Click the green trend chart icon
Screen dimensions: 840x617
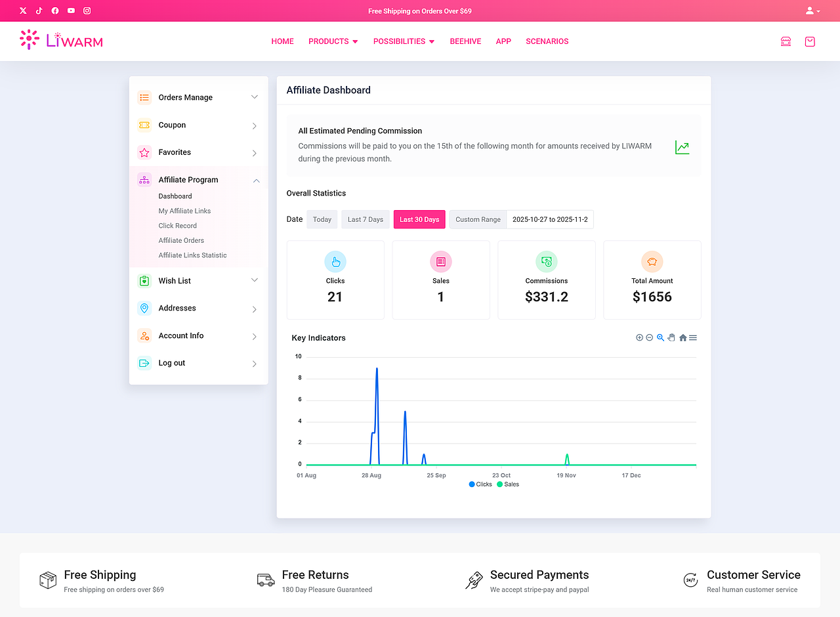coord(682,148)
